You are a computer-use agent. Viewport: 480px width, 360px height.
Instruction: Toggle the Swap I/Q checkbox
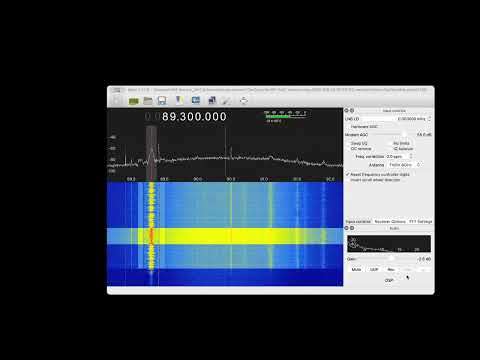click(356, 143)
